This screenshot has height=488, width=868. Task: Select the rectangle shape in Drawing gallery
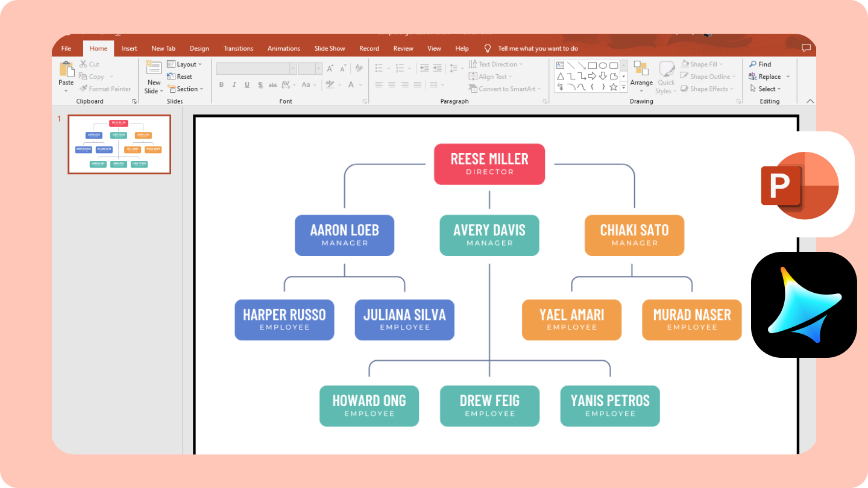pos(593,65)
